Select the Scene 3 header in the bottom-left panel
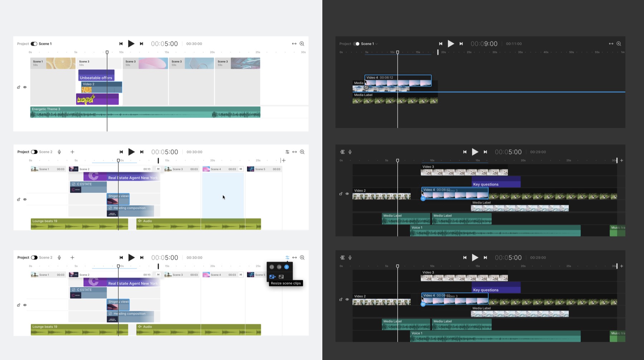The height and width of the screenshot is (360, 644). [181, 275]
